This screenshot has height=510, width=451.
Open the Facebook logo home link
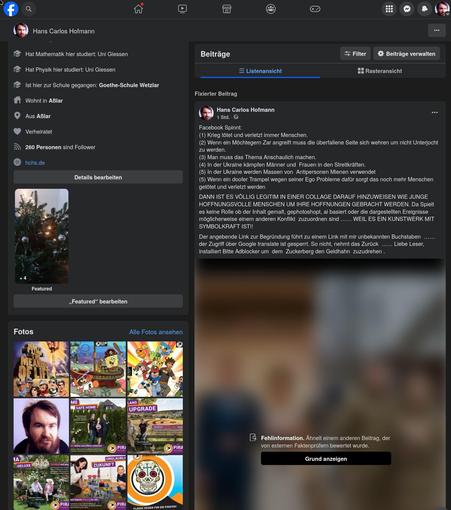[x=11, y=9]
